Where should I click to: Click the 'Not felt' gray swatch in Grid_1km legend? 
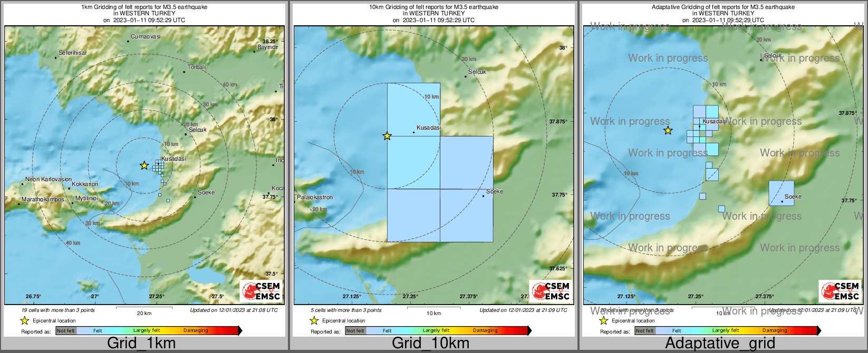coord(66,331)
